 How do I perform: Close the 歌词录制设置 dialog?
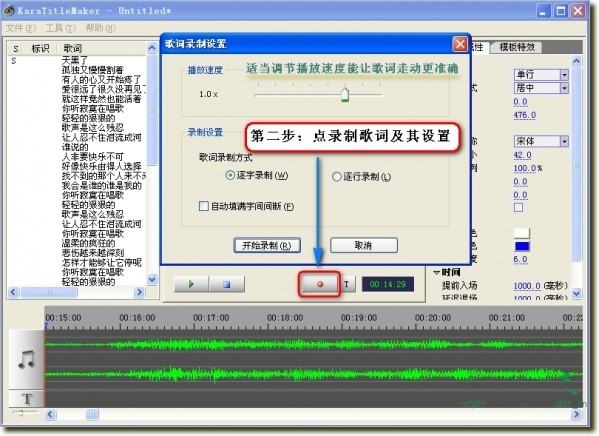[460, 44]
